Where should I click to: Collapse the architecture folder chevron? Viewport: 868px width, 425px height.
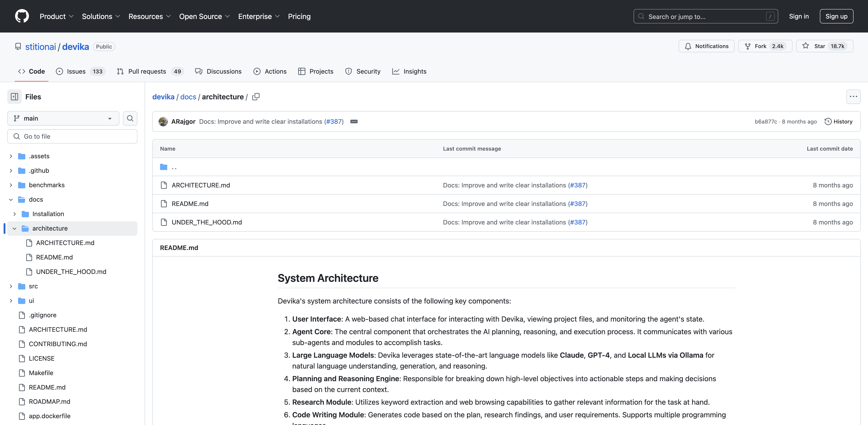[x=14, y=229]
